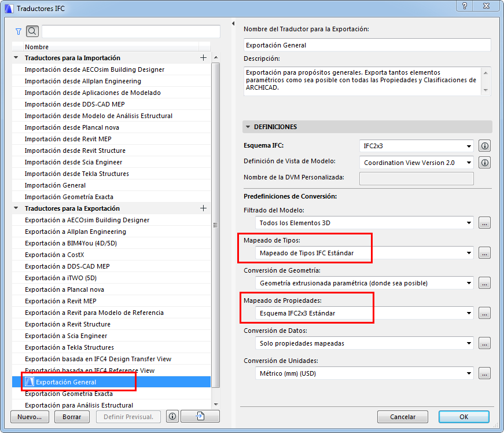Select Exportación a CostX

point(111,255)
